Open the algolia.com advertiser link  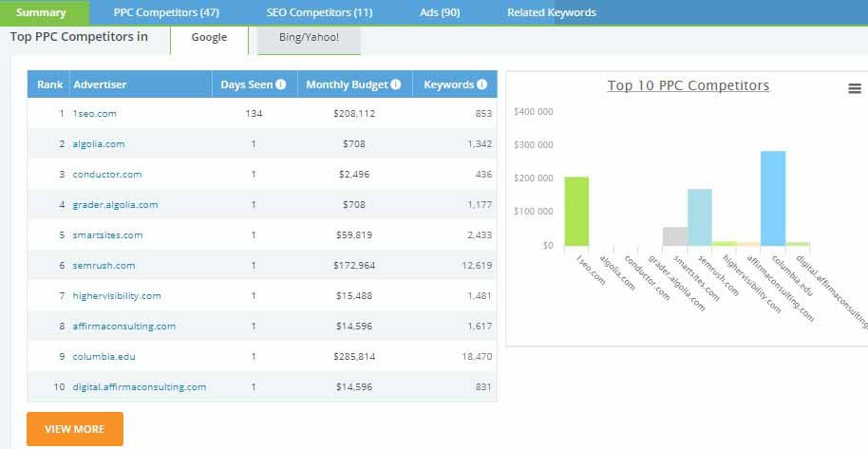99,144
